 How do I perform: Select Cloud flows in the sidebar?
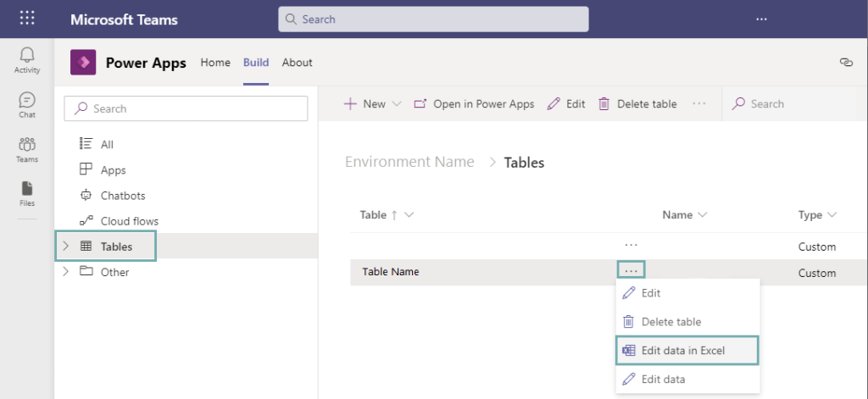[x=129, y=221]
